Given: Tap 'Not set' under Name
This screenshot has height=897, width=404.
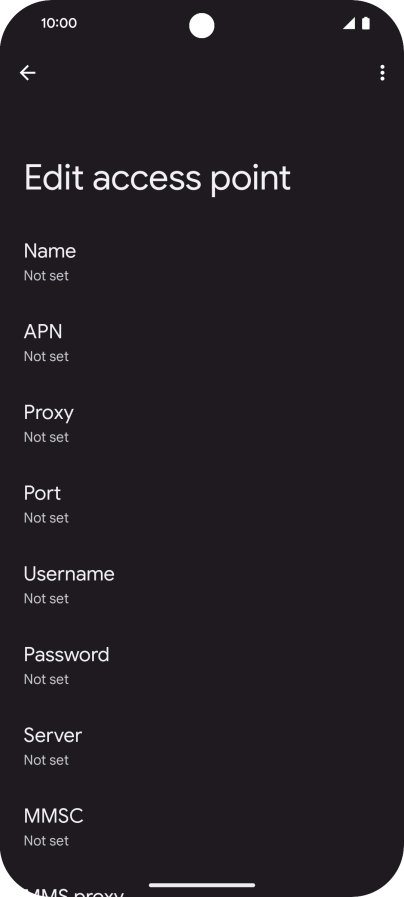Looking at the screenshot, I should tap(46, 276).
